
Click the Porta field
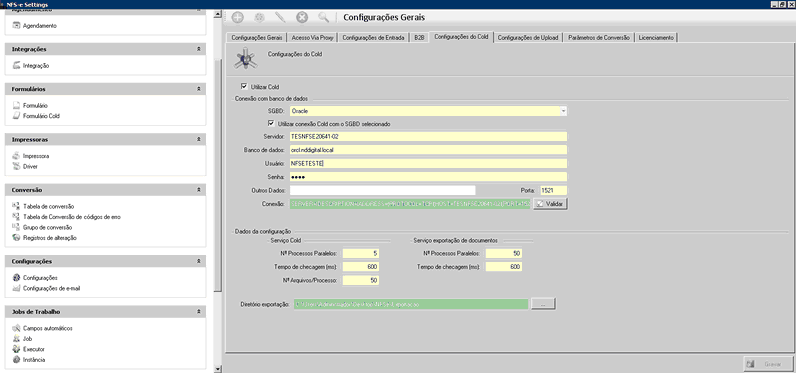click(x=553, y=190)
